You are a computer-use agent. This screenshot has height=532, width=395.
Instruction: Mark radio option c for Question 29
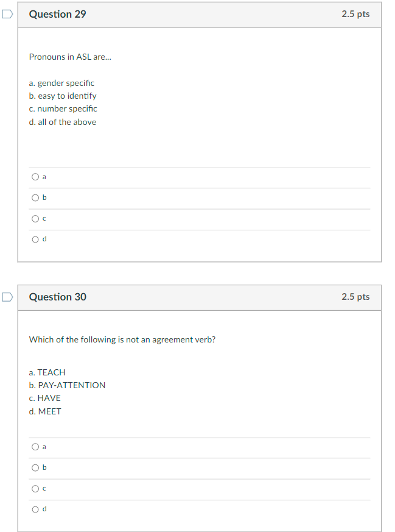click(35, 219)
